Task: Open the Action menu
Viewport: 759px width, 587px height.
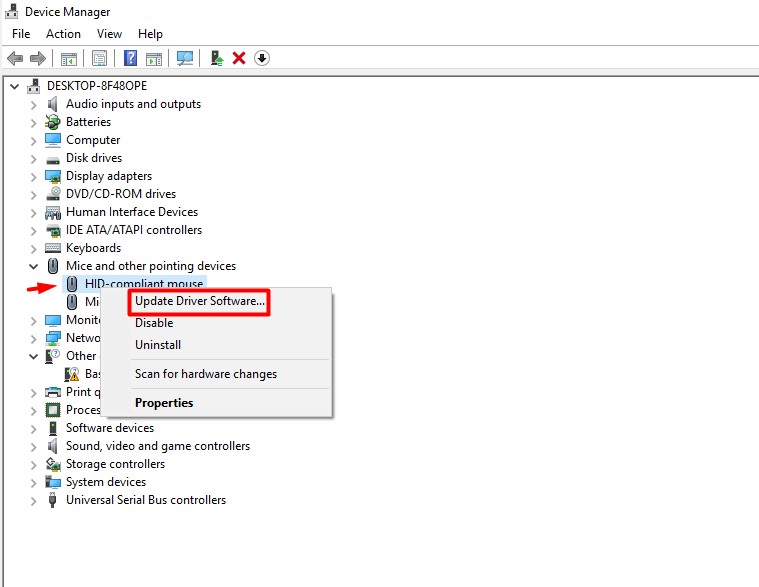Action: 63,34
